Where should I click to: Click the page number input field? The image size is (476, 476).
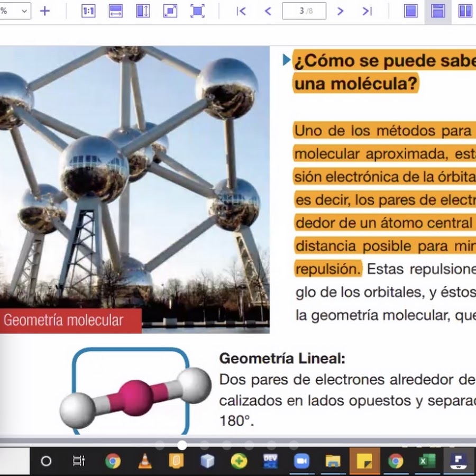point(304,11)
